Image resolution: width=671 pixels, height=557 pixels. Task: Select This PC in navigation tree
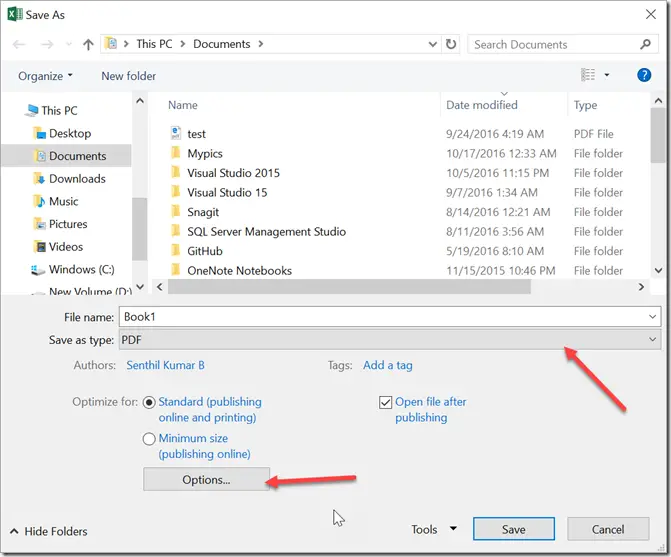click(59, 110)
